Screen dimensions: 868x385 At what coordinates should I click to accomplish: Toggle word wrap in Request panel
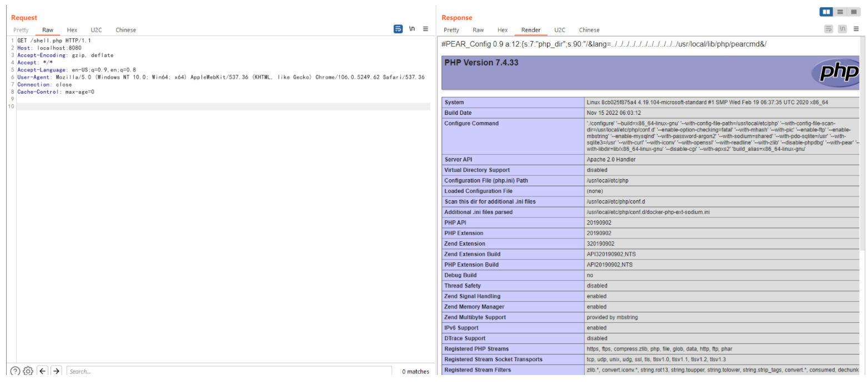[398, 29]
